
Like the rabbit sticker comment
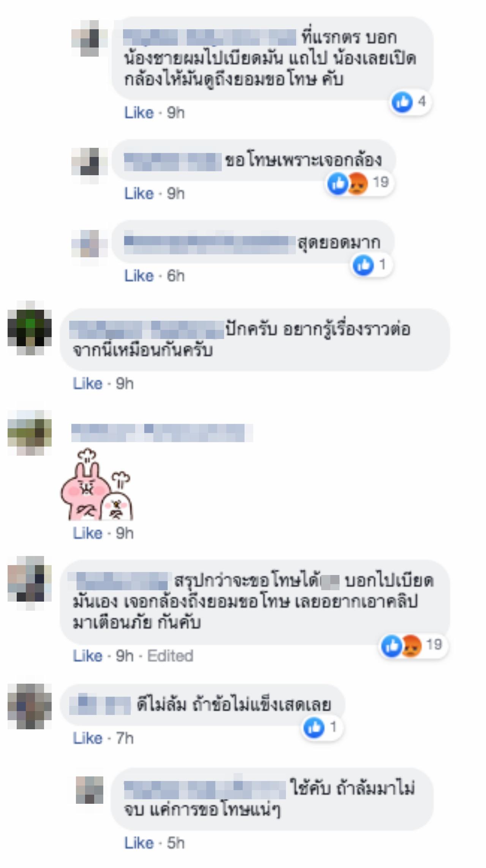tap(88, 534)
